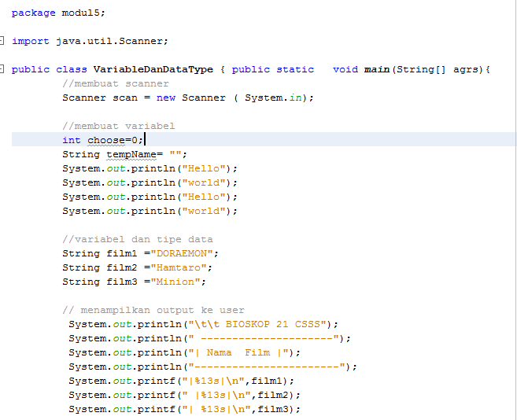Viewport: 517px width, 420px height.
Task: Click the 'Scanner scan = new Scanner' line
Action: pos(188,98)
